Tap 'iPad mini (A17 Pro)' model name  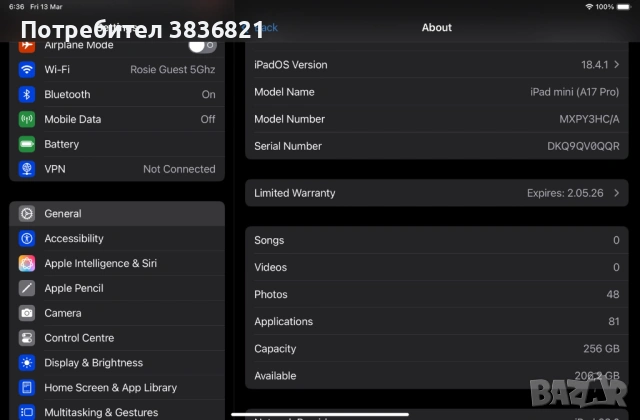point(575,92)
